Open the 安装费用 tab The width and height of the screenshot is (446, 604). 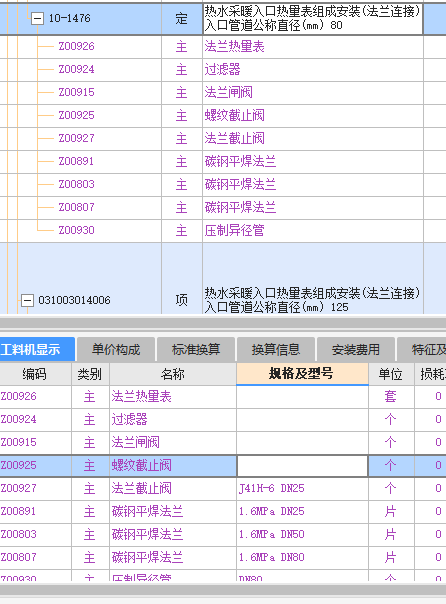point(355,349)
